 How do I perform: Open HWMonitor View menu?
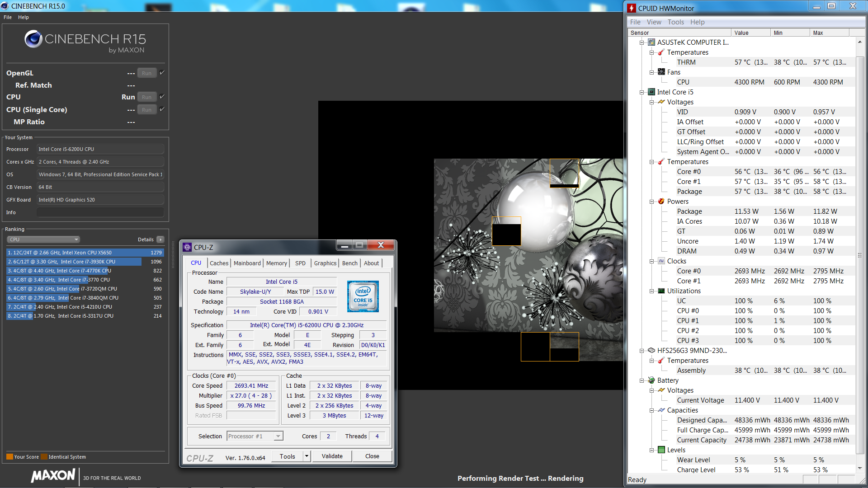pyautogui.click(x=654, y=22)
